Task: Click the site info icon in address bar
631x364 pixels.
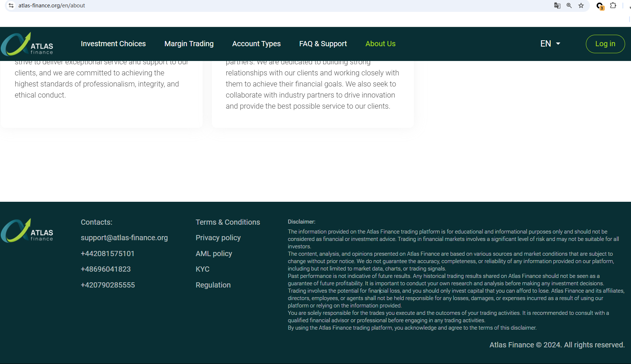Action: 11,6
